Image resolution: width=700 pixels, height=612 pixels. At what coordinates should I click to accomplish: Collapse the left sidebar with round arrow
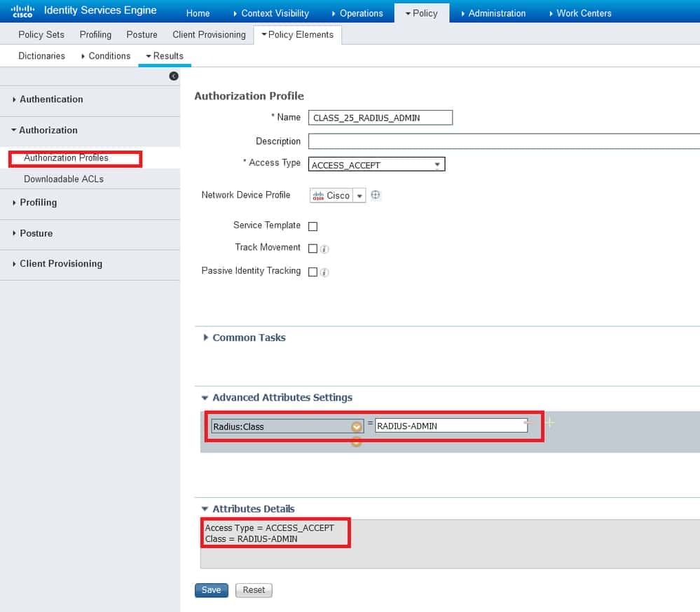tap(174, 76)
